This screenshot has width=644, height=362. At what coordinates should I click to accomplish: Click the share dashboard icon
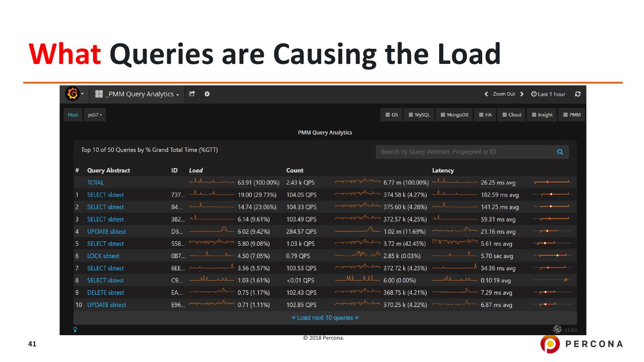[192, 94]
